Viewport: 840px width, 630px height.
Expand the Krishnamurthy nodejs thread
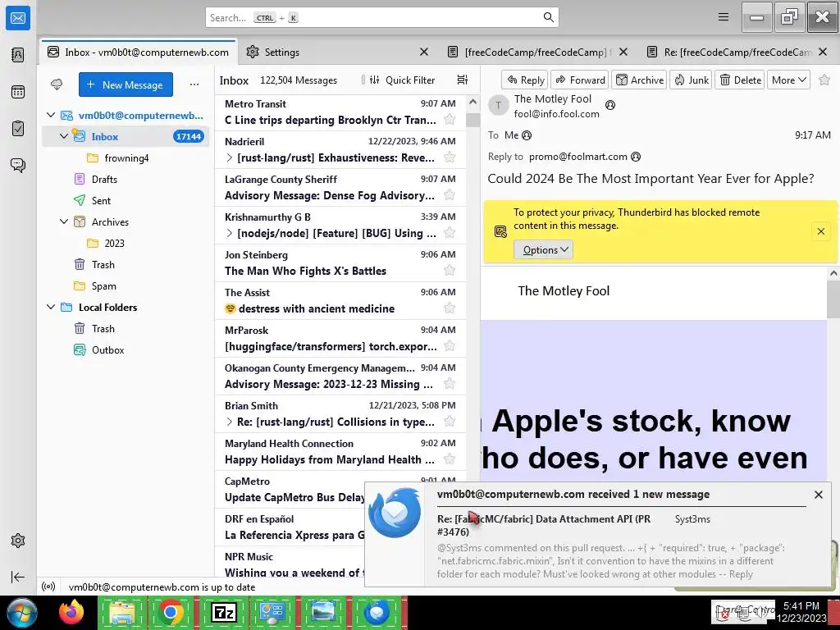(230, 233)
